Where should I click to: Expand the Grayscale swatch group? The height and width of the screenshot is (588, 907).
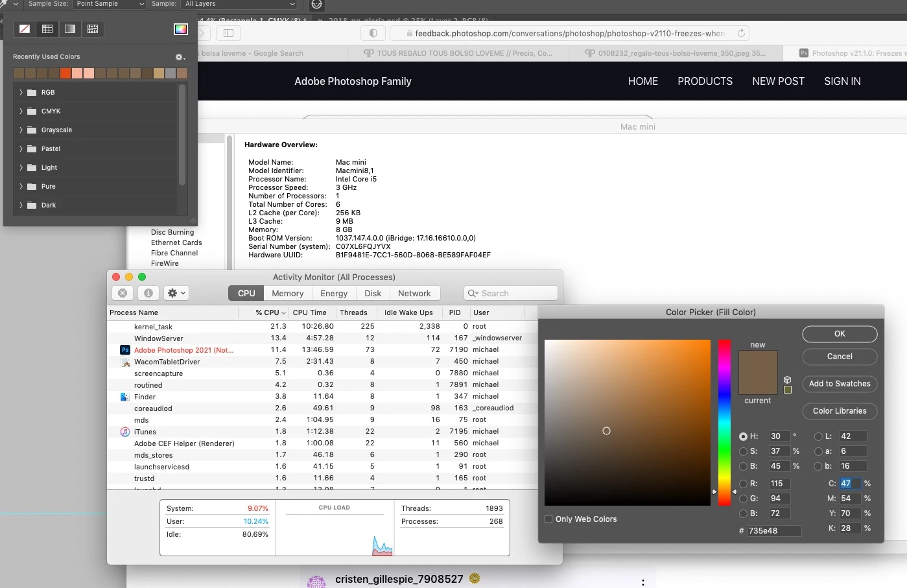coord(21,130)
